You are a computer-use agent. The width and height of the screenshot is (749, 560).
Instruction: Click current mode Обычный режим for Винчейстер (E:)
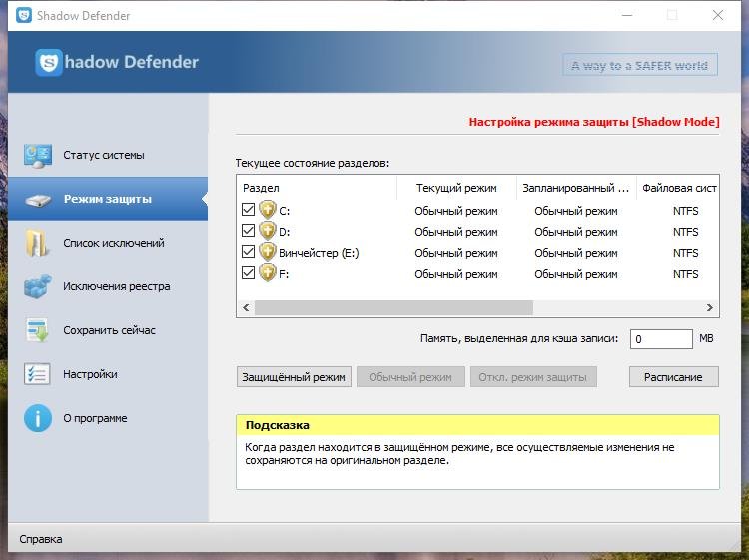pos(456,253)
